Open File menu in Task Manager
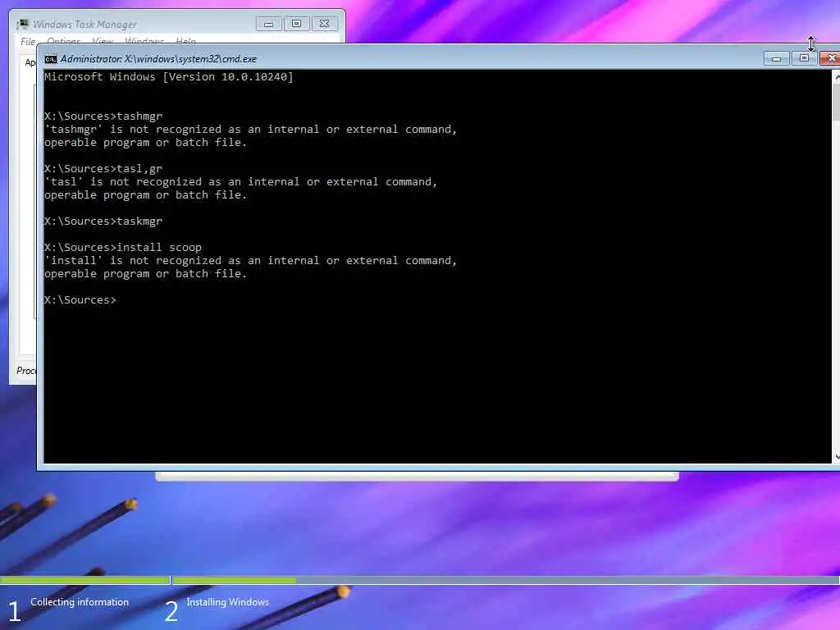 28,41
